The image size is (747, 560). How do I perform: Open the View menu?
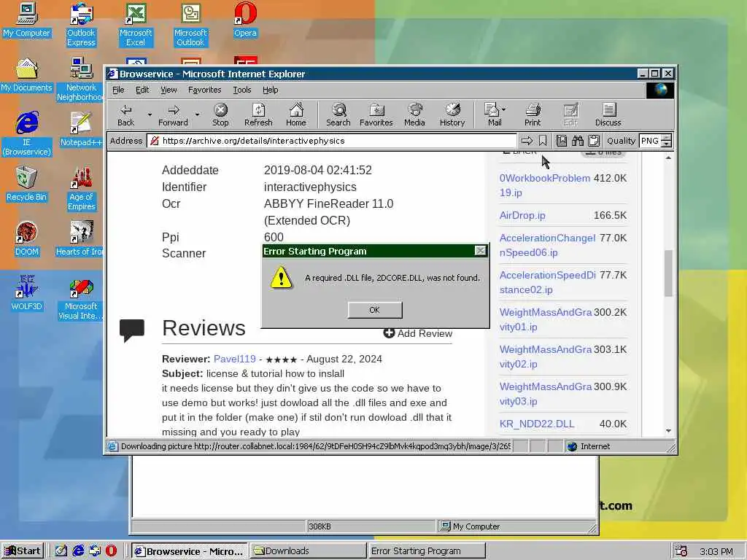pos(169,90)
